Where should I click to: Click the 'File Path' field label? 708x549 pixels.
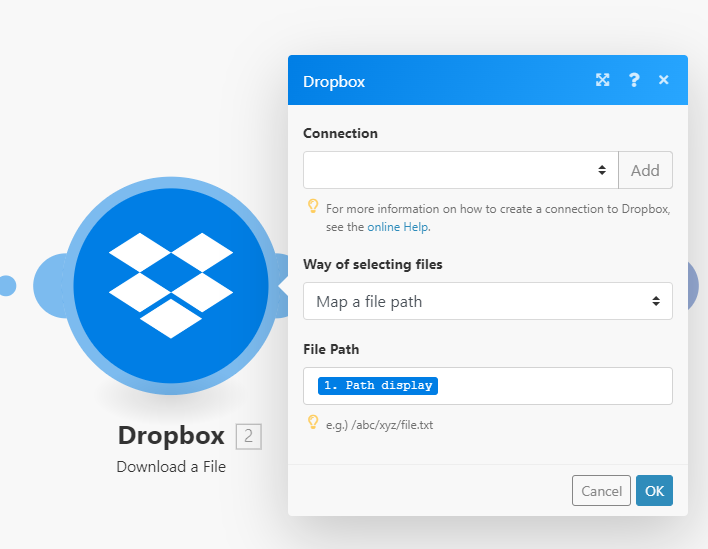coord(331,349)
